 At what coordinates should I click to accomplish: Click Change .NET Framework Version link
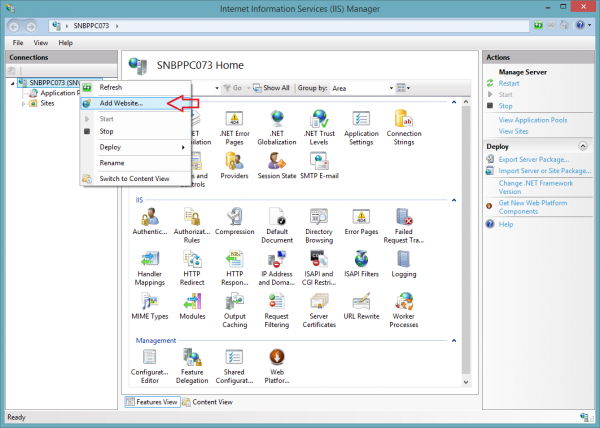tap(535, 187)
